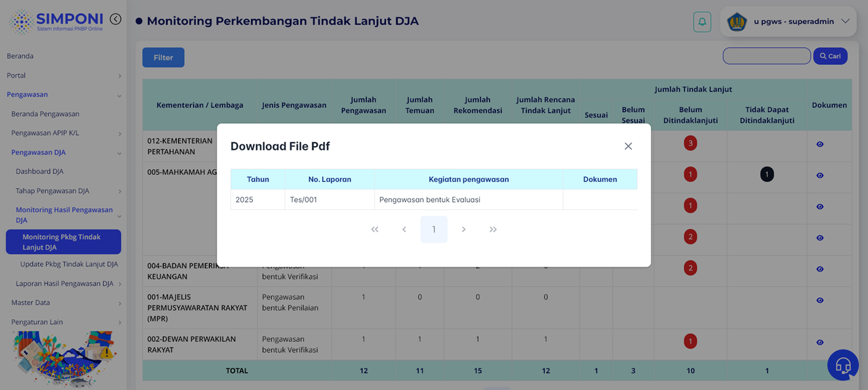Click Jumlah Rekomendasi column header

(477, 105)
